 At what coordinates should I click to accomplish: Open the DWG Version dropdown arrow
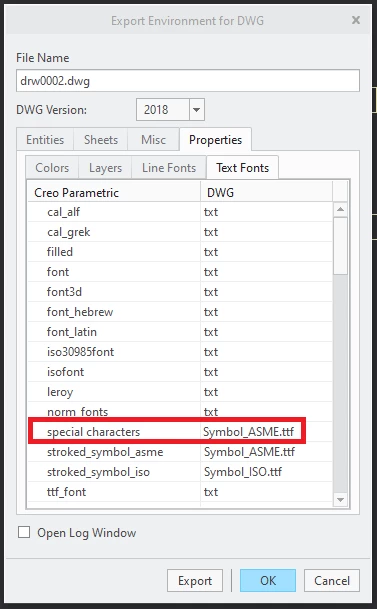196,110
